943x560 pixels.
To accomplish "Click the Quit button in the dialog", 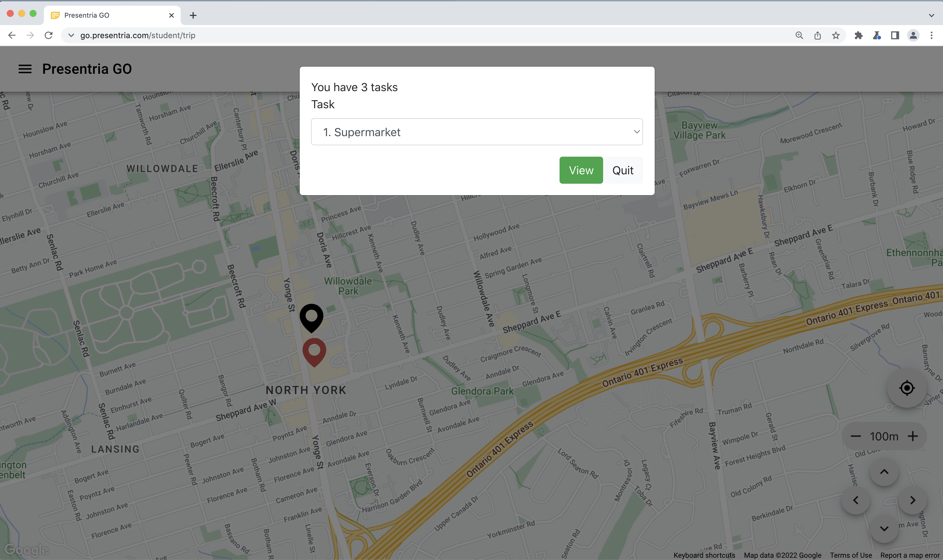I will point(622,170).
